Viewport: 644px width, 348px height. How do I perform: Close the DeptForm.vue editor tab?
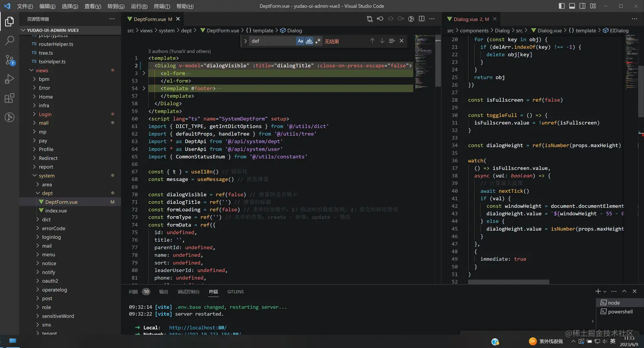click(x=178, y=19)
